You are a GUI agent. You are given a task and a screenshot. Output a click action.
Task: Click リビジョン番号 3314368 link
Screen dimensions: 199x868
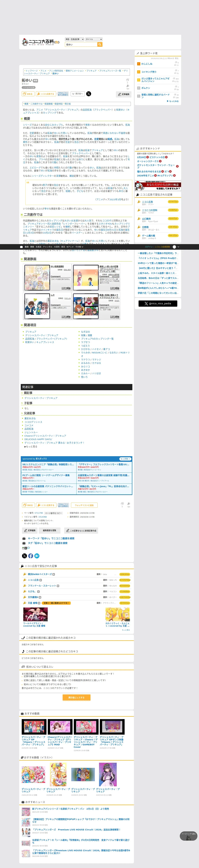(42, 517)
